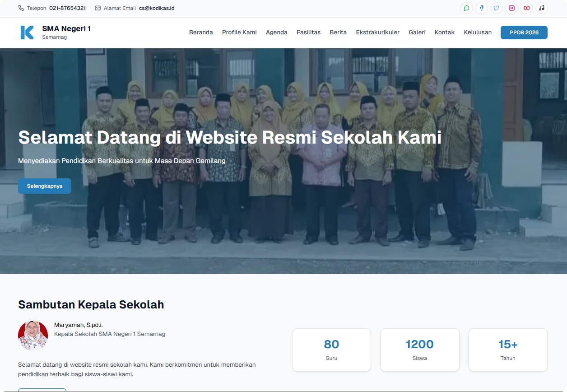Open the Beranda menu item

[201, 32]
